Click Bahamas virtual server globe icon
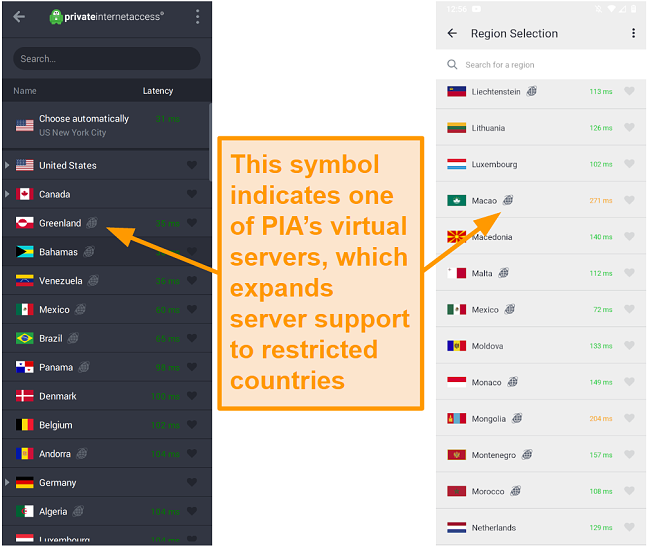The height and width of the screenshot is (550, 650). pyautogui.click(x=89, y=252)
